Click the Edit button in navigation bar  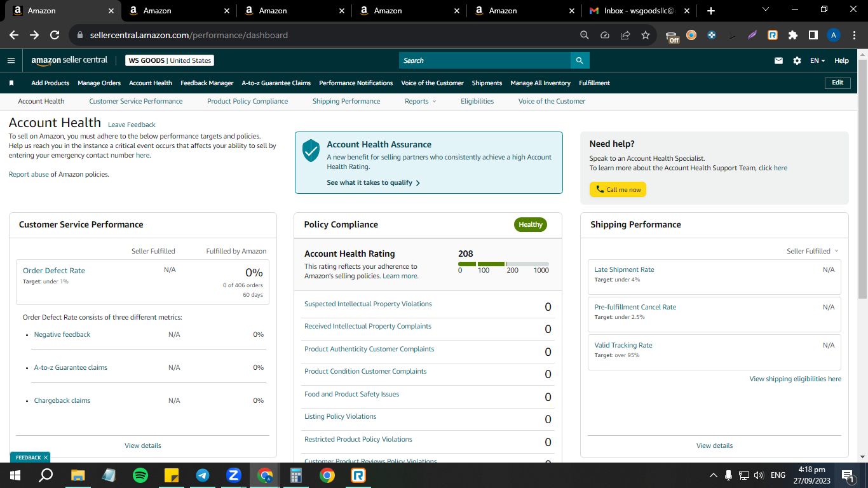[x=837, y=83]
